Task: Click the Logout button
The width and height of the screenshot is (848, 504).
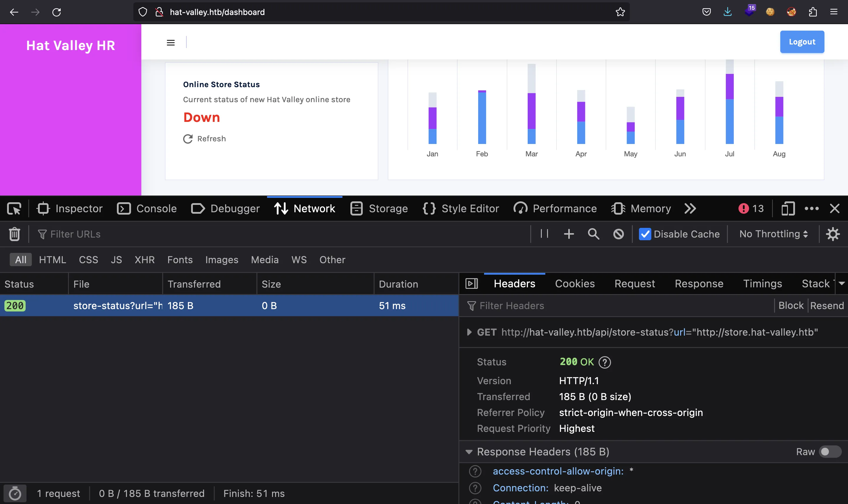Action: click(x=802, y=42)
